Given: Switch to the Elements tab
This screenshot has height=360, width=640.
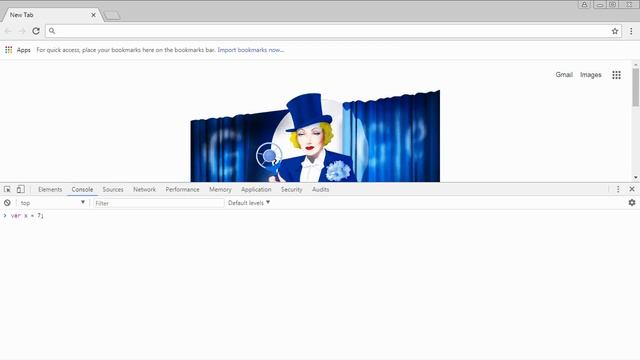Looking at the screenshot, I should (x=50, y=189).
